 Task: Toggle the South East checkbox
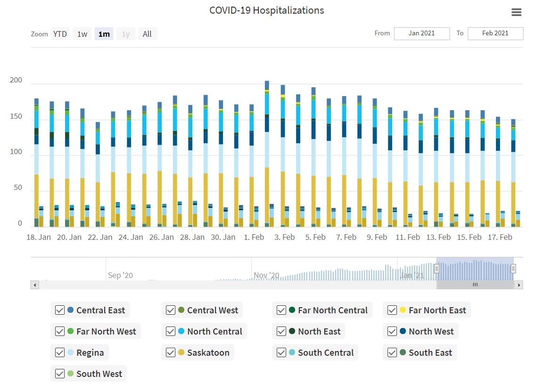point(392,353)
